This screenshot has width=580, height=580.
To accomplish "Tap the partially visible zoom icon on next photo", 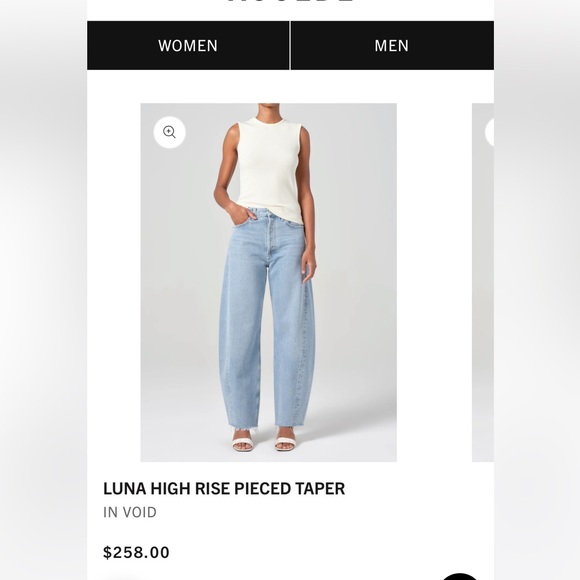I will [489, 132].
